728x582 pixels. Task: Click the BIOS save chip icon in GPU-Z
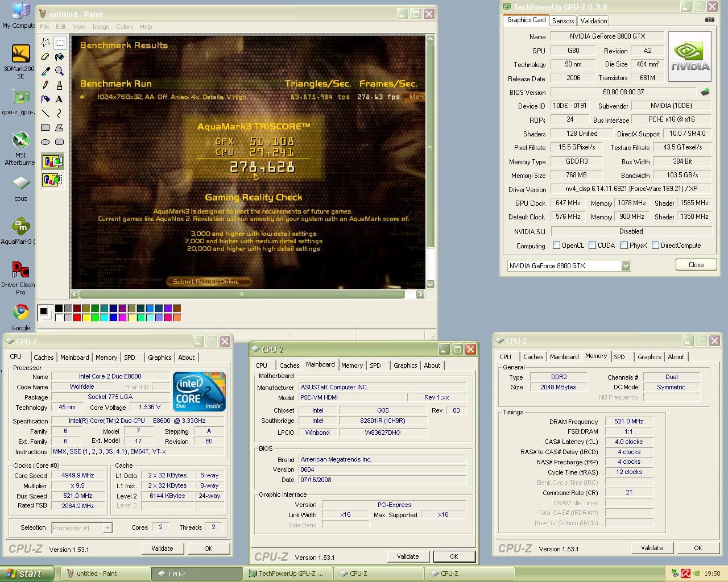pyautogui.click(x=705, y=92)
